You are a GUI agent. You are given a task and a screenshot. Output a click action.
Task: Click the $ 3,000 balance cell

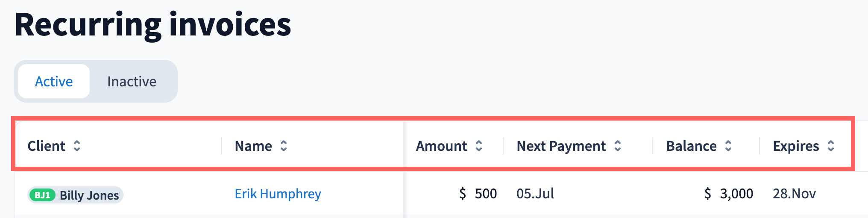tap(729, 194)
